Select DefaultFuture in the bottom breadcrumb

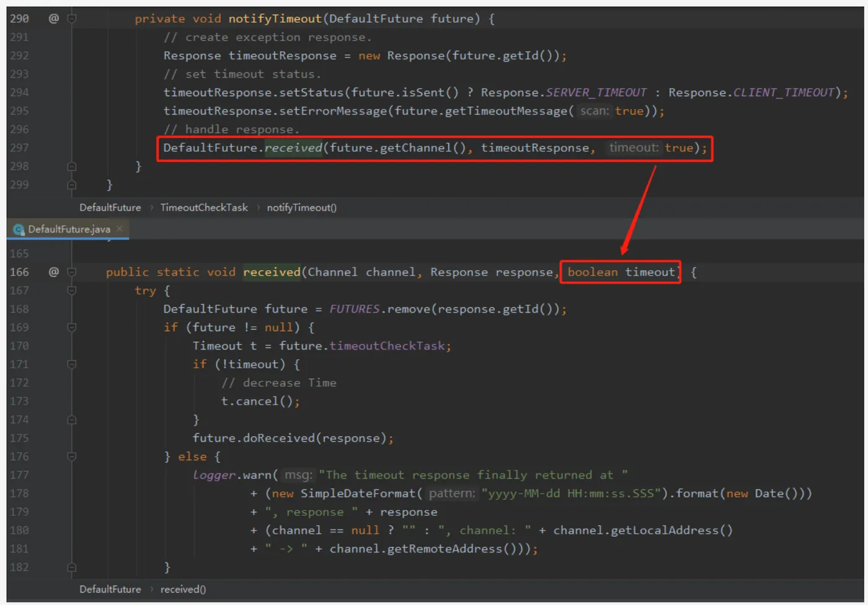point(110,590)
